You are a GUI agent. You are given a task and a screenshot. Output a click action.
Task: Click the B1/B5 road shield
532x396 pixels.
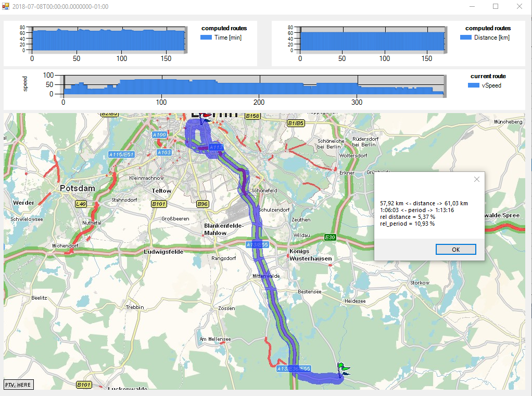point(295,123)
